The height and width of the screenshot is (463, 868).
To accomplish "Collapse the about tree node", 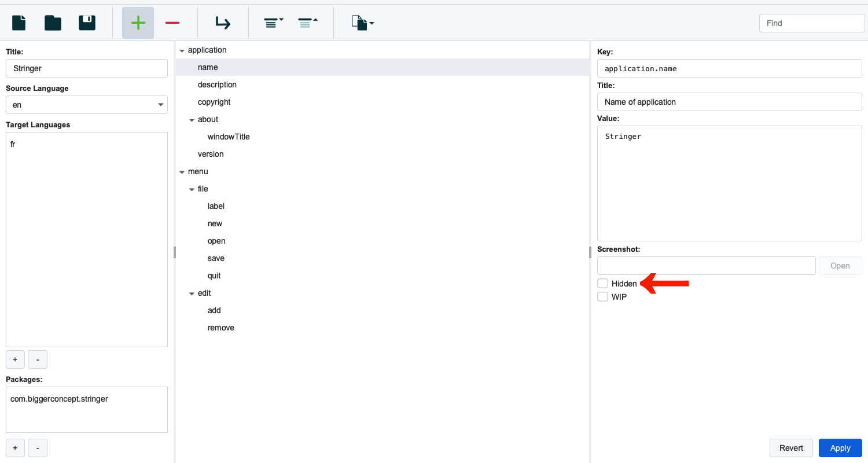I will (192, 120).
